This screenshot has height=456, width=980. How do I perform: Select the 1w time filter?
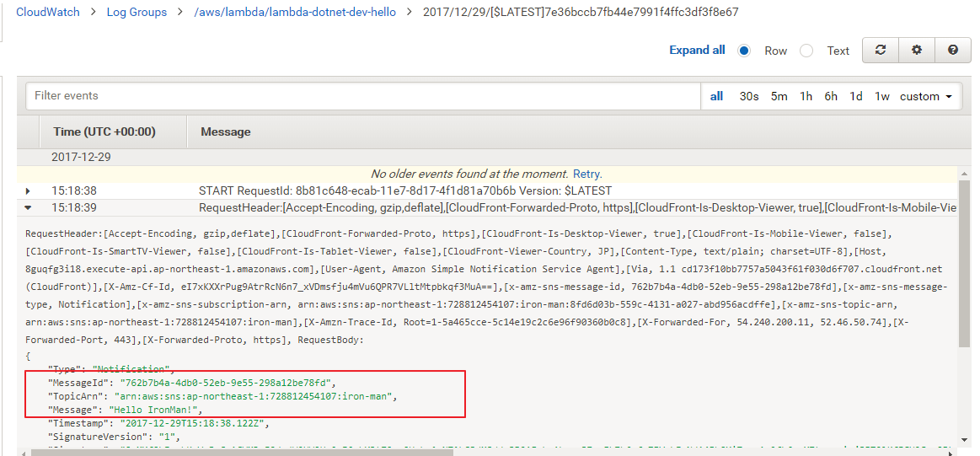[x=881, y=96]
